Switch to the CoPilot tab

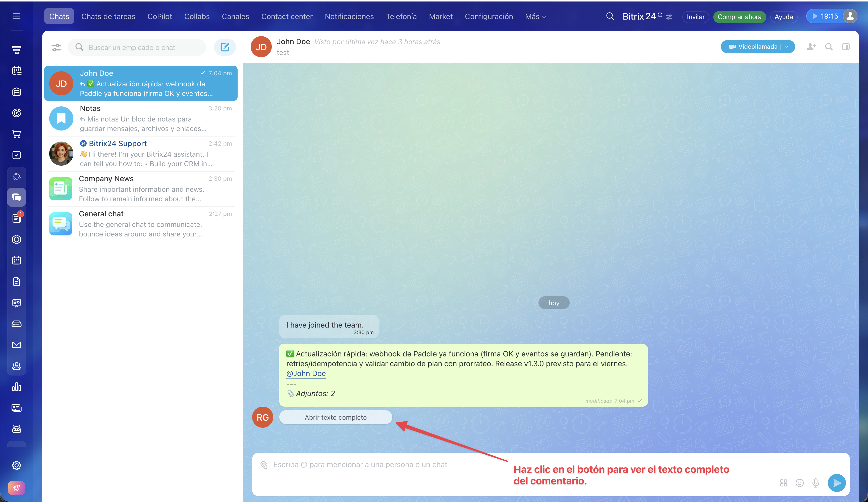(x=159, y=17)
